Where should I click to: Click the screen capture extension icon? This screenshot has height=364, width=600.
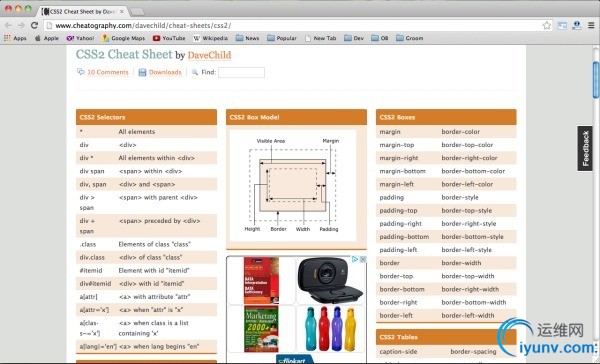point(562,26)
